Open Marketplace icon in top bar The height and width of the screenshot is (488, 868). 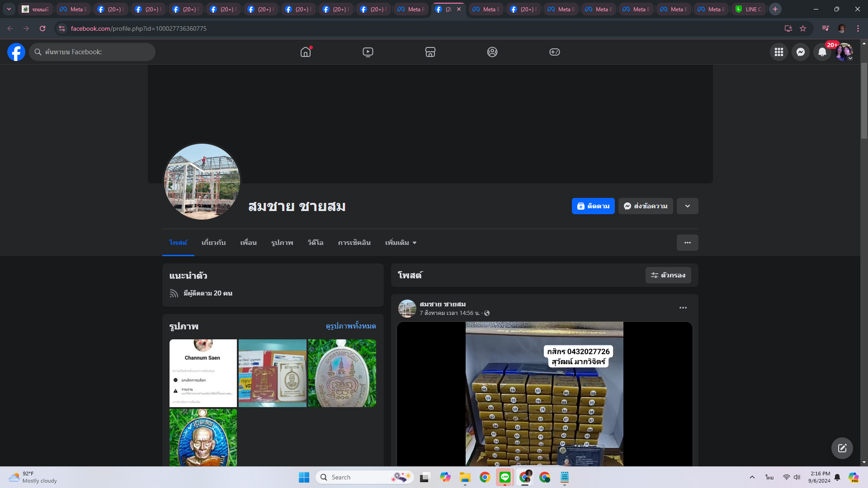430,52
